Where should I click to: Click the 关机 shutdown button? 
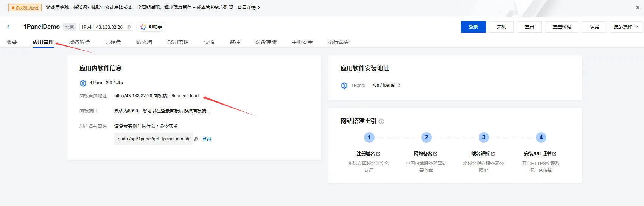(x=501, y=27)
